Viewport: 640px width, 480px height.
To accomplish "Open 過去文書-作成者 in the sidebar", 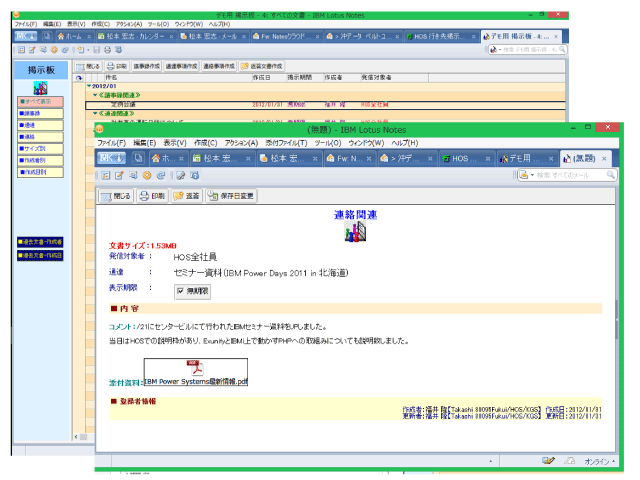I will [x=40, y=242].
